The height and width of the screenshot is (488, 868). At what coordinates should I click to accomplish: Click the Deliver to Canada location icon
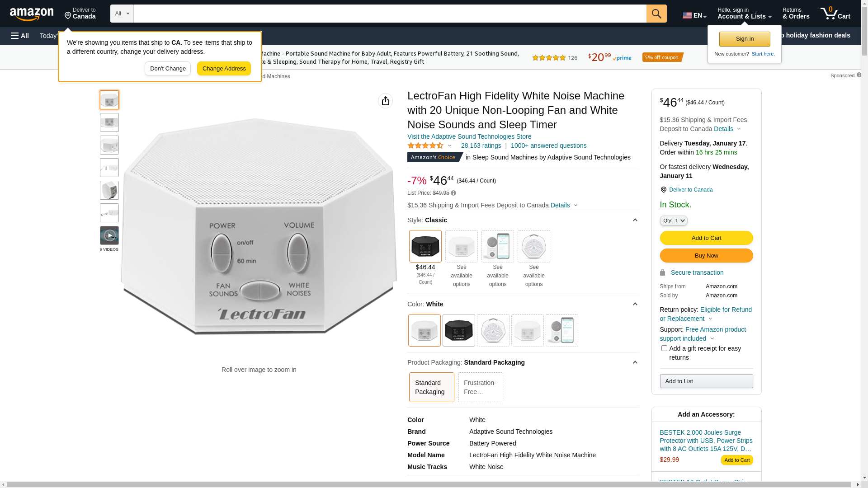point(663,190)
